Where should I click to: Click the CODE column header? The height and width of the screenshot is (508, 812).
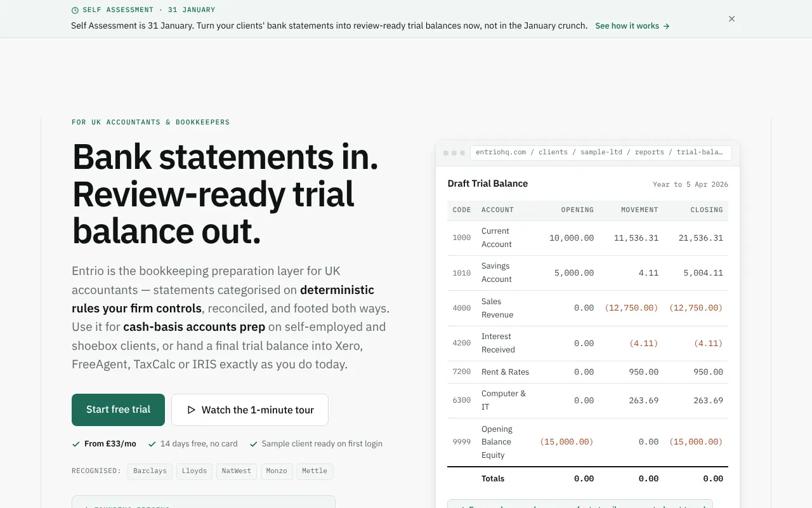click(462, 210)
